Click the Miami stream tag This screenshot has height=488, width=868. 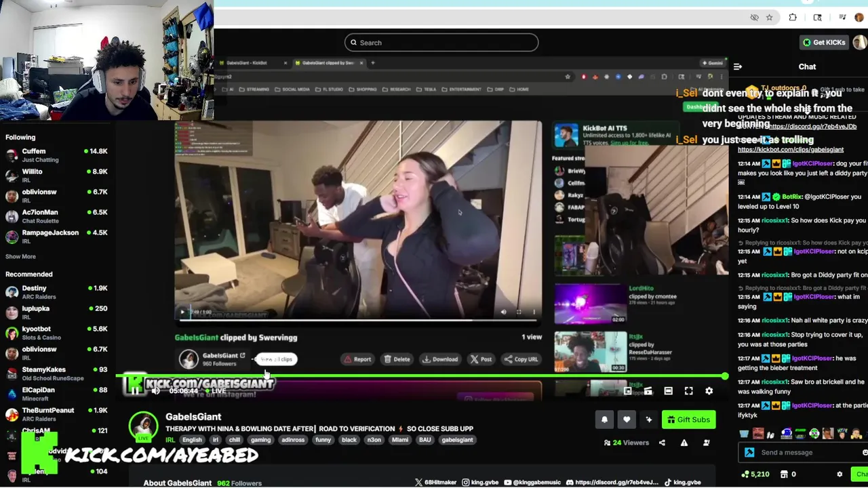point(400,440)
